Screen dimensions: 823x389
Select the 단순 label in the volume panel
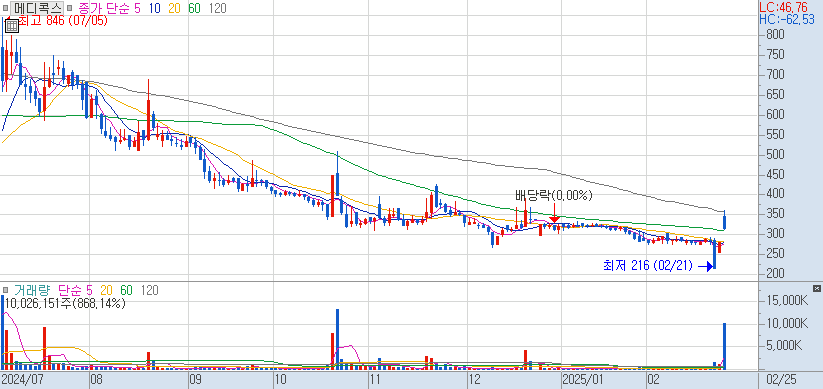coord(69,290)
